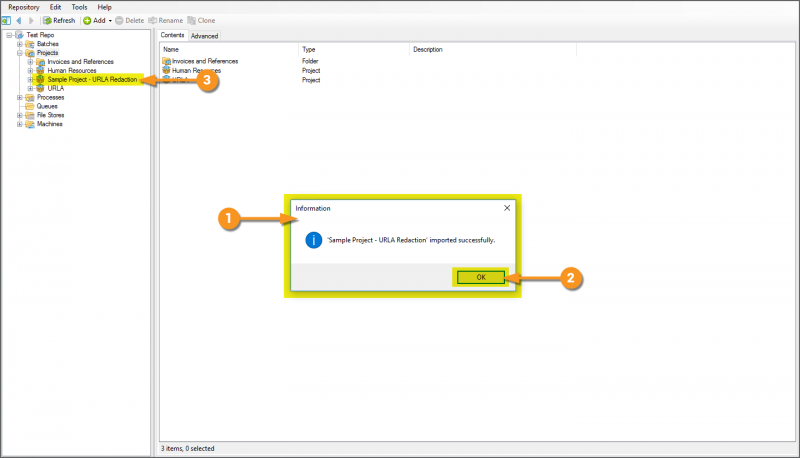Collapse the Projects node

pos(20,53)
